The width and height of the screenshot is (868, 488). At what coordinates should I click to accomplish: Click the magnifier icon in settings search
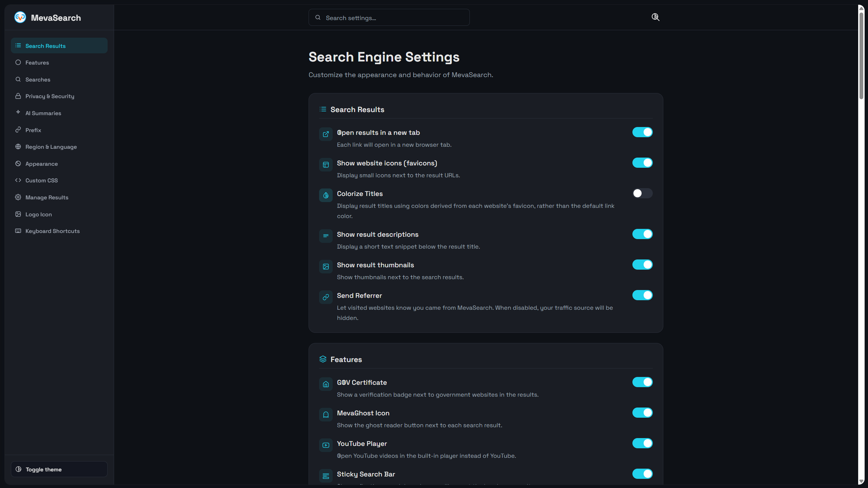click(x=318, y=17)
